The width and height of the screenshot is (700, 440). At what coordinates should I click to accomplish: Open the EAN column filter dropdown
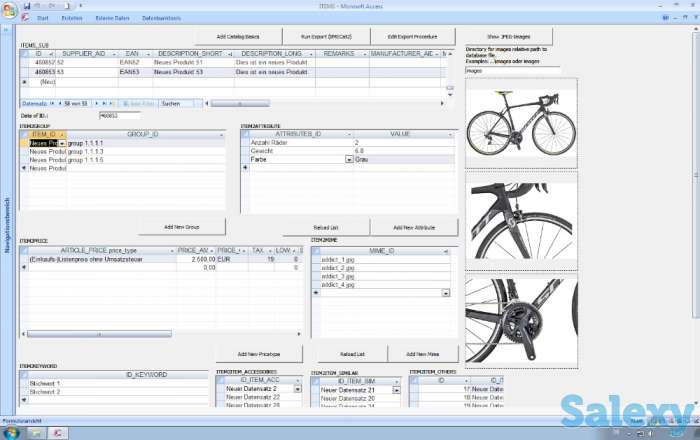pos(149,54)
